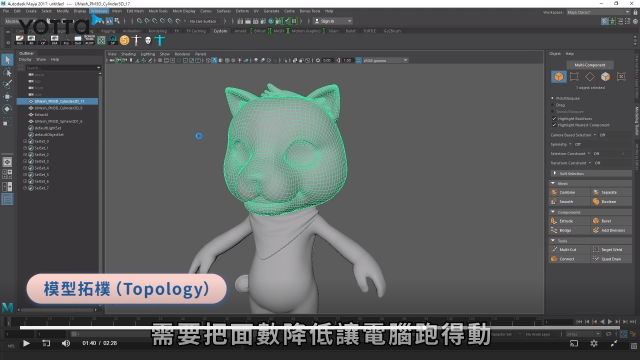This screenshot has height=360, width=640.
Task: Select the arrow Select tool in toolbox
Action: (7, 60)
